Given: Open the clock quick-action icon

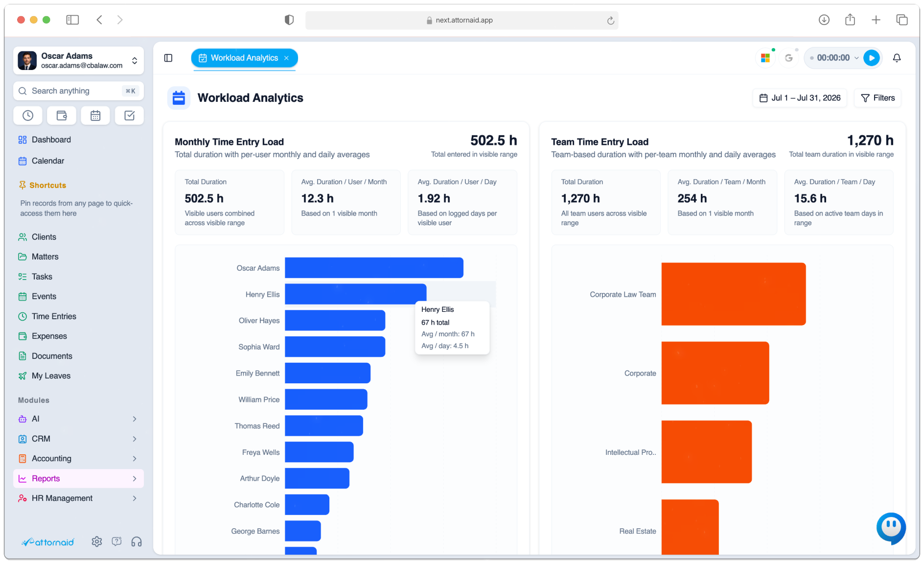Looking at the screenshot, I should [28, 116].
